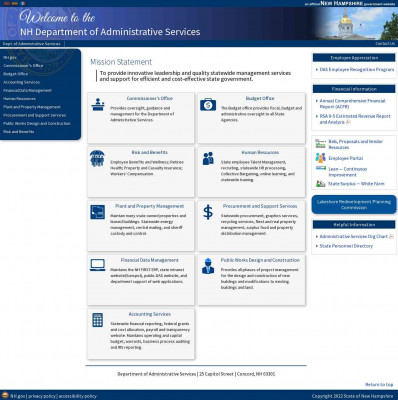Click the 25 Capitol Street address text
398x400 pixels.
pyautogui.click(x=216, y=374)
